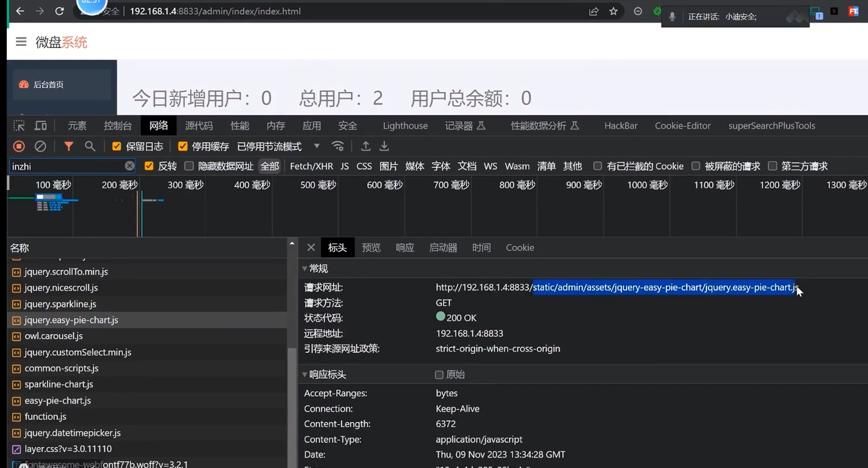
Task: Collapse the 常规 section
Action: click(304, 269)
